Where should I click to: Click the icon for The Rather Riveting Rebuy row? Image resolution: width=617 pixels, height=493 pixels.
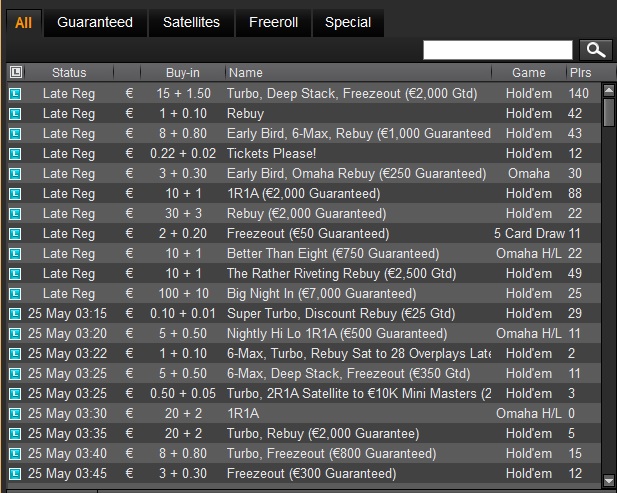15,274
